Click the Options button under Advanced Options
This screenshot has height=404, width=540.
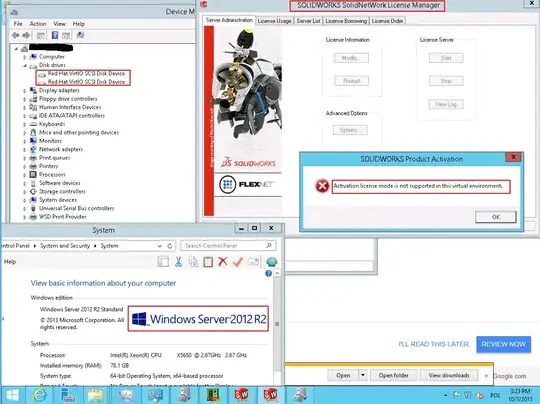[x=350, y=130]
